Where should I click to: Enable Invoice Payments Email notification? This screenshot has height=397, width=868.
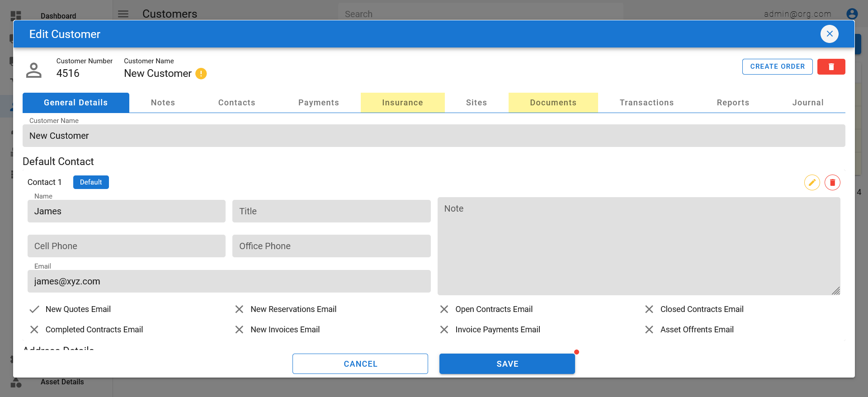[x=444, y=330]
